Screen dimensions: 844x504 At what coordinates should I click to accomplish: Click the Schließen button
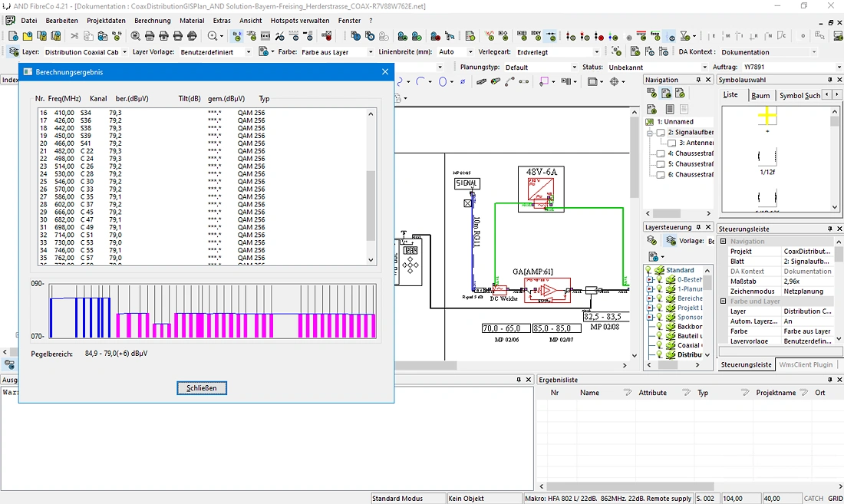tap(202, 388)
